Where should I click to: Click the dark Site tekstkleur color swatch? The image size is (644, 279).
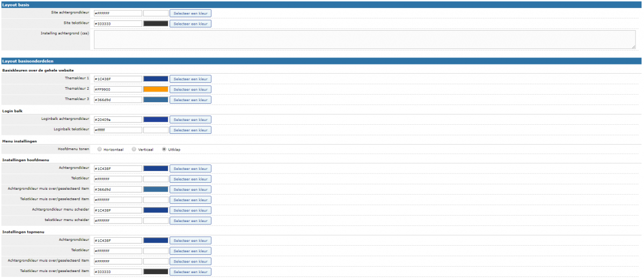pyautogui.click(x=156, y=24)
